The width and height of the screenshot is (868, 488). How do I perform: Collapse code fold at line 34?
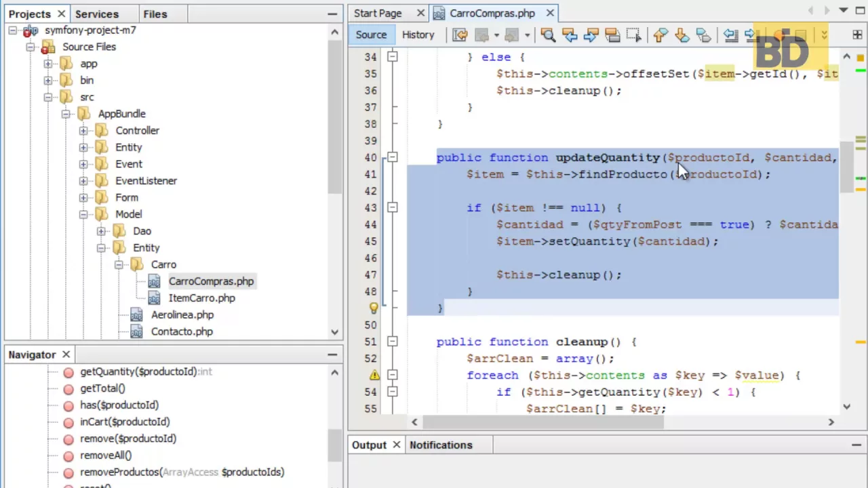pyautogui.click(x=392, y=57)
